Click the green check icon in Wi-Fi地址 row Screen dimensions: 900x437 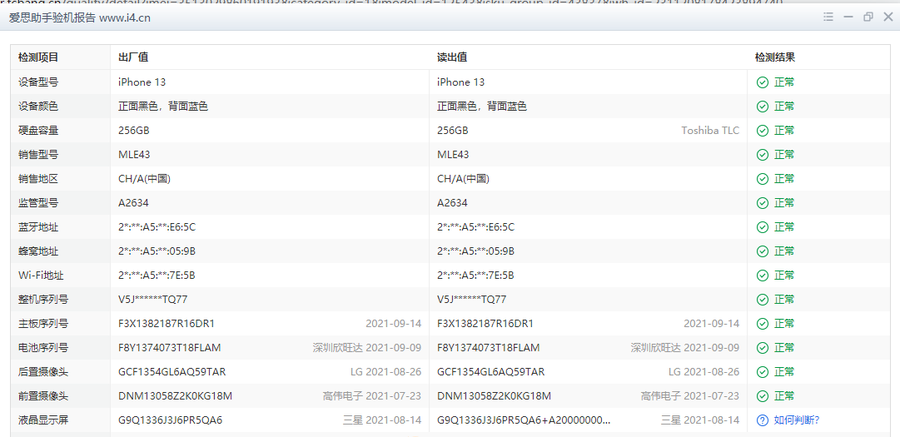click(762, 276)
